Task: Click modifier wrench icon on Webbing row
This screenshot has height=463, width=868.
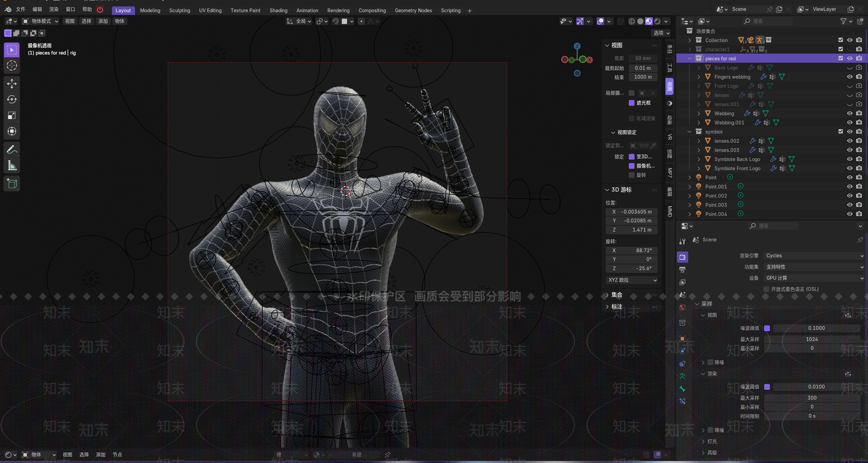Action: [747, 113]
